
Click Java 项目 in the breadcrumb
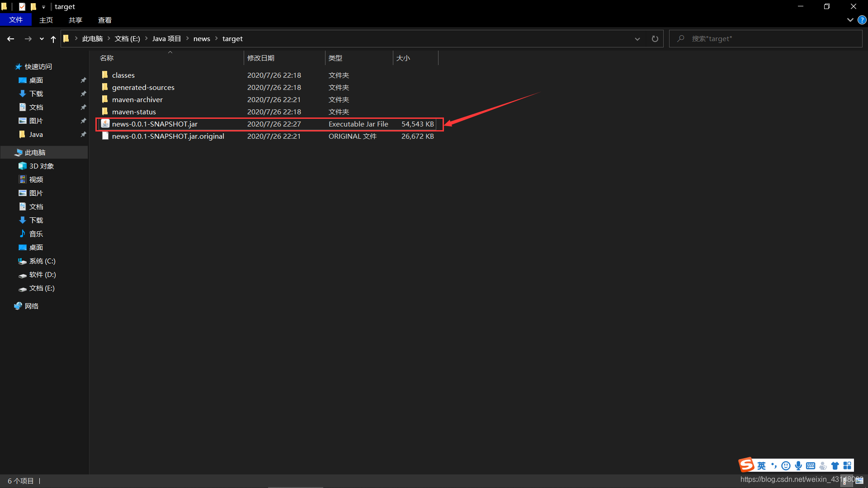(166, 39)
